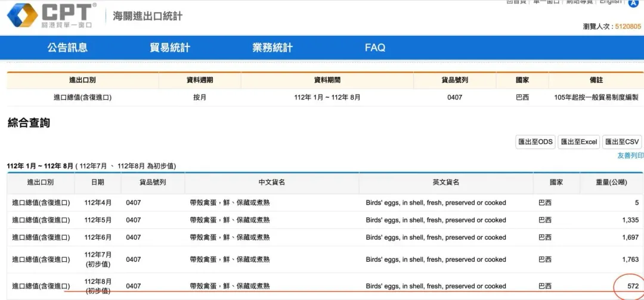This screenshot has height=300, width=644.
Task: Open the 業務統計 menu
Action: (273, 48)
